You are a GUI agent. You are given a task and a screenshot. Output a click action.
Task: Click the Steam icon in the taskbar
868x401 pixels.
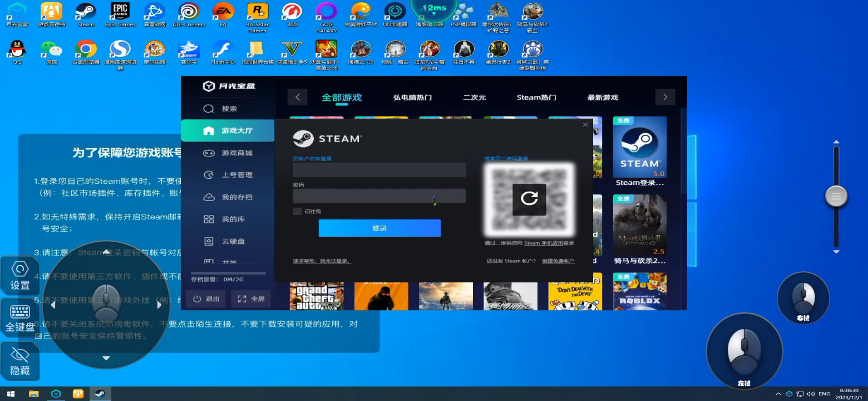[x=101, y=394]
